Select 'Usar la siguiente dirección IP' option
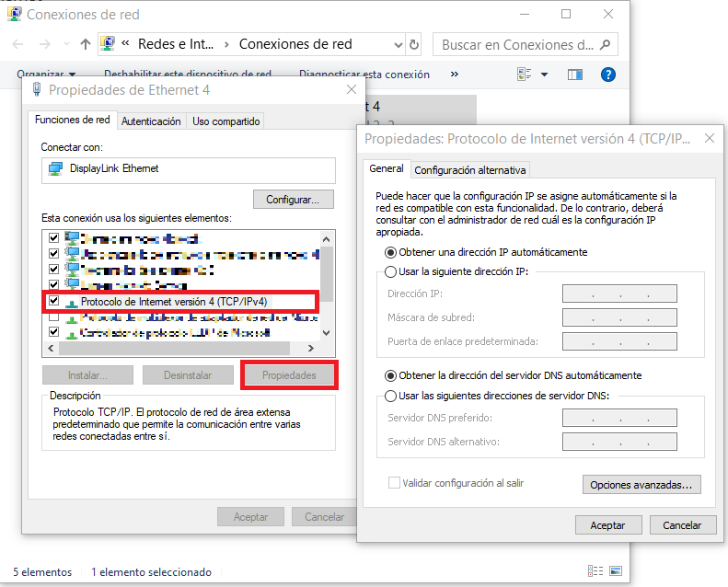 coord(390,271)
